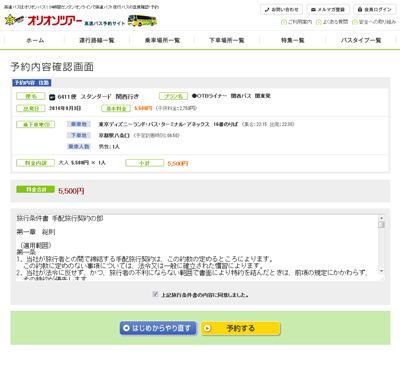Click the green 料金合計 label
The height and width of the screenshot is (366, 400).
pyautogui.click(x=35, y=190)
